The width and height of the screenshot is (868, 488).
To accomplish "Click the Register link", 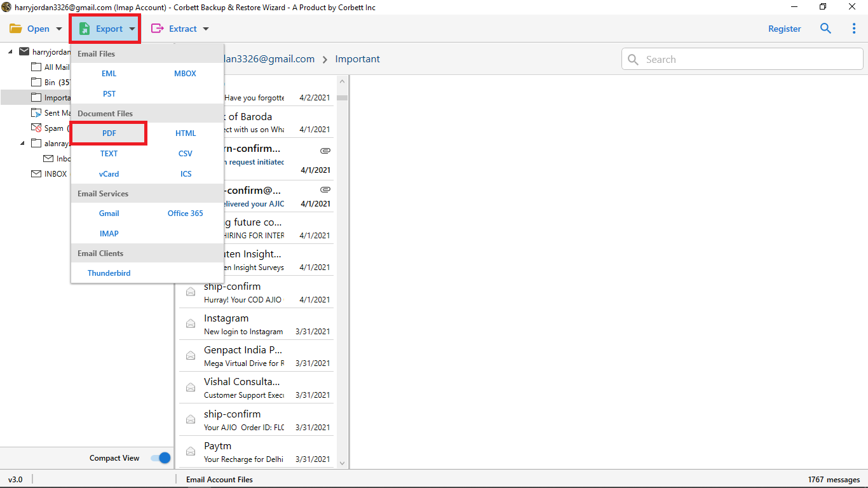I will coord(785,29).
